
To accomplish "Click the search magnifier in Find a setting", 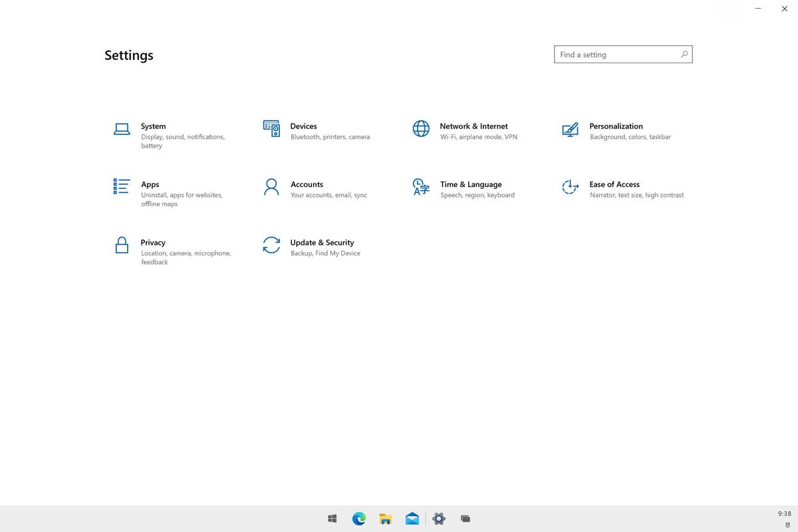I will (x=684, y=54).
